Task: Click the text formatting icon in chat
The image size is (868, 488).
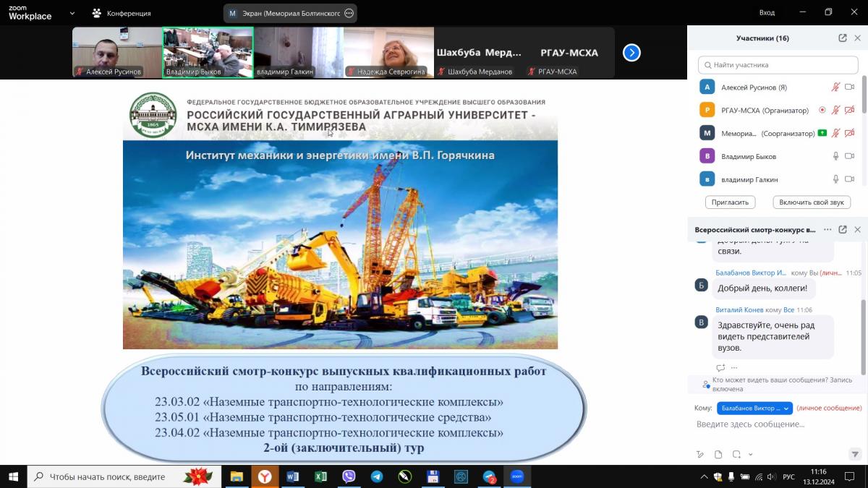Action: tap(700, 455)
